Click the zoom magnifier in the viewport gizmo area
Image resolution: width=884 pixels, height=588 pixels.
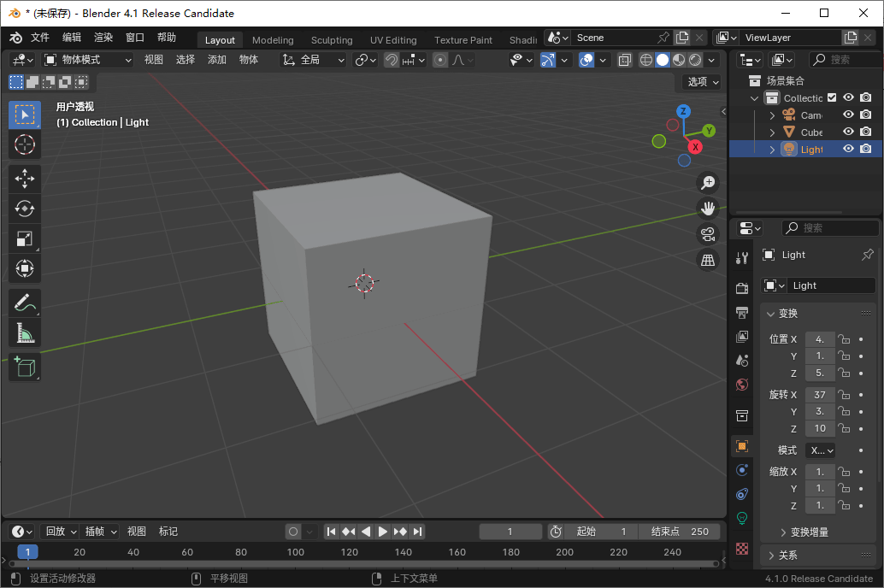pyautogui.click(x=708, y=182)
